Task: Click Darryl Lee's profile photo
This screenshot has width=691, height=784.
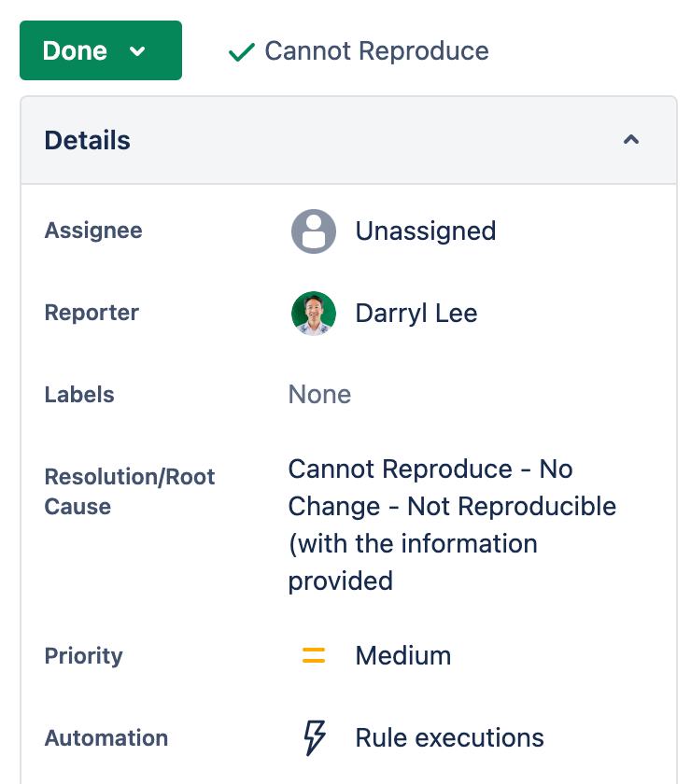Action: (314, 313)
